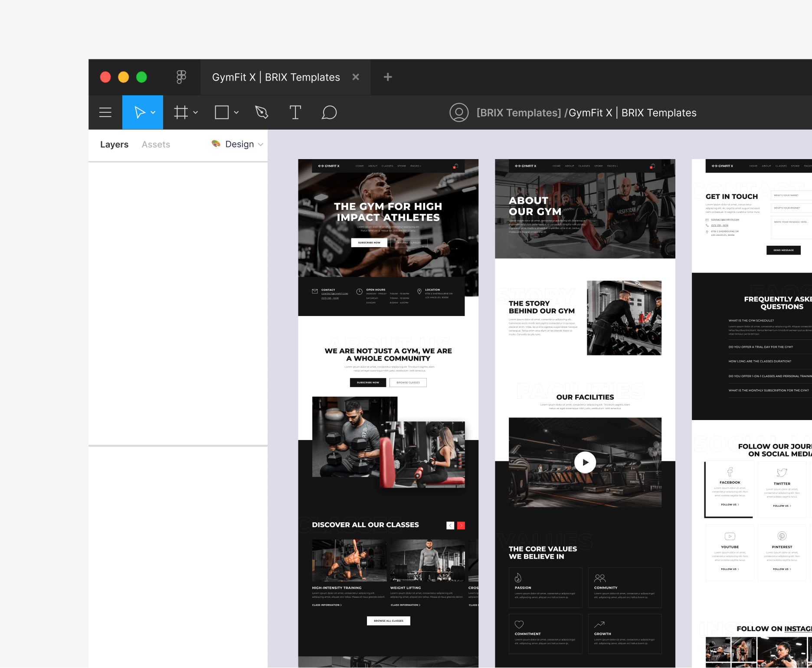Click the green maximize window button
The height and width of the screenshot is (668, 812).
pyautogui.click(x=141, y=77)
